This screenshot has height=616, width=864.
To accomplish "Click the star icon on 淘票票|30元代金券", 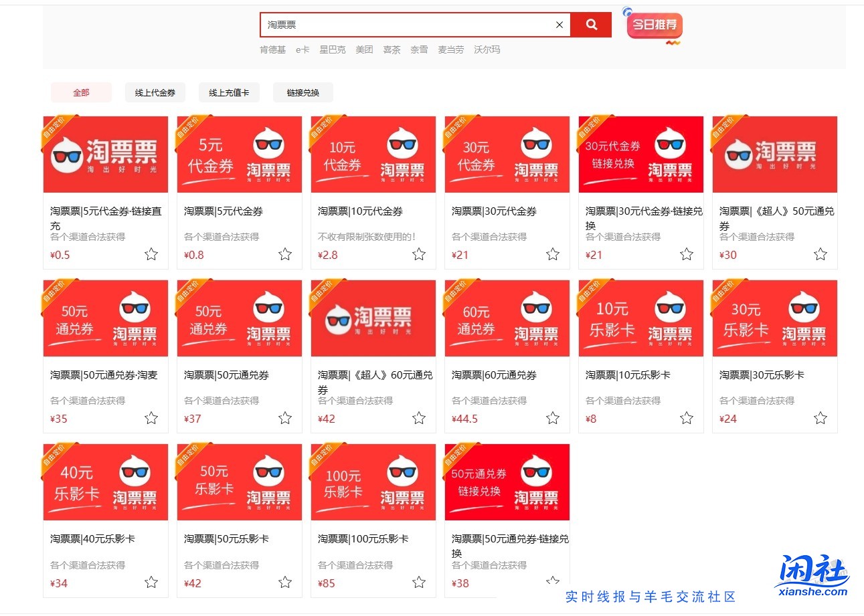I will 552,254.
